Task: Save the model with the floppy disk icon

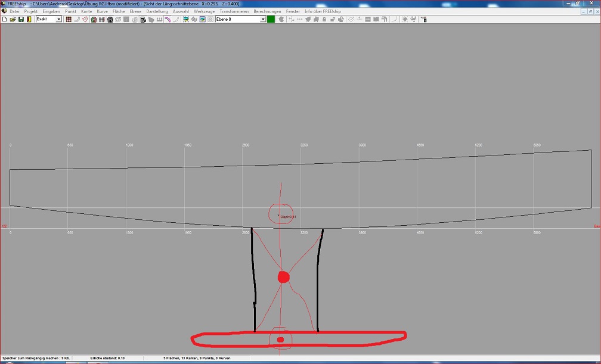Action: point(21,19)
